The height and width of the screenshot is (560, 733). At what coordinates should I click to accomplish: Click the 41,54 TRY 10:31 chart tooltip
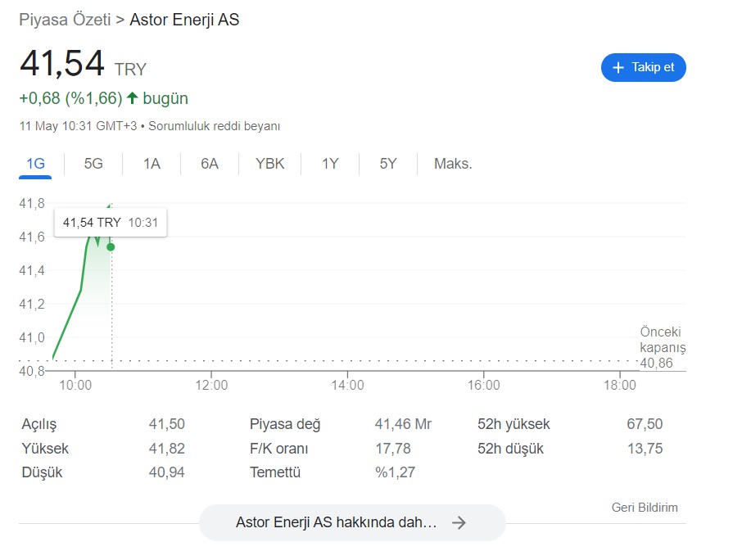point(111,223)
